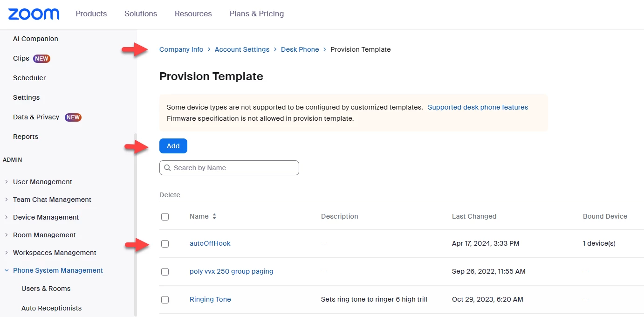The image size is (644, 317).
Task: Open the autoOffHook template
Action: click(210, 243)
